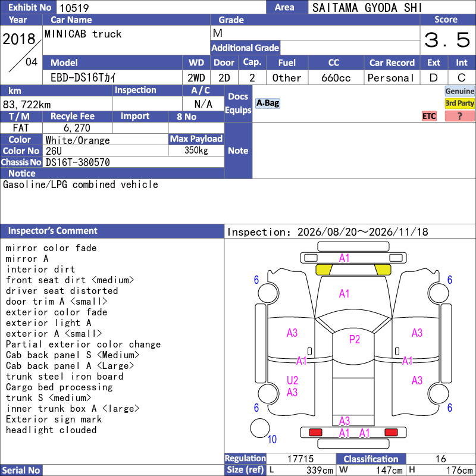The width and height of the screenshot is (476, 476).
Task: Click the year value 2018
Action: pyautogui.click(x=19, y=39)
